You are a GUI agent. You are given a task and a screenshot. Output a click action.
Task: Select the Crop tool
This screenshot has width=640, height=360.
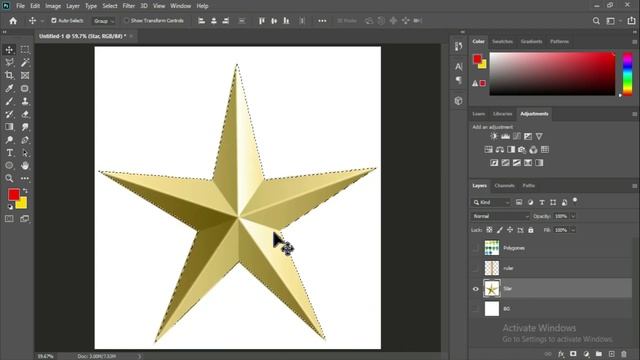9,76
